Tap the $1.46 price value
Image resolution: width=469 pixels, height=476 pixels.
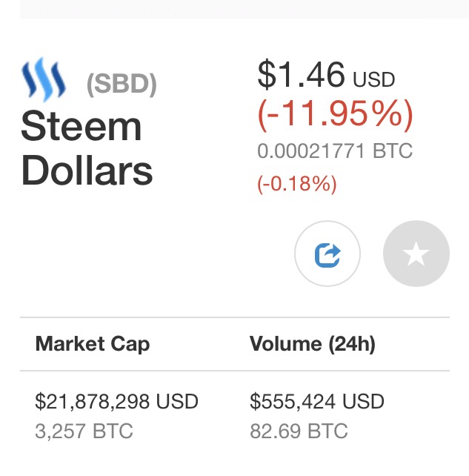pyautogui.click(x=302, y=74)
